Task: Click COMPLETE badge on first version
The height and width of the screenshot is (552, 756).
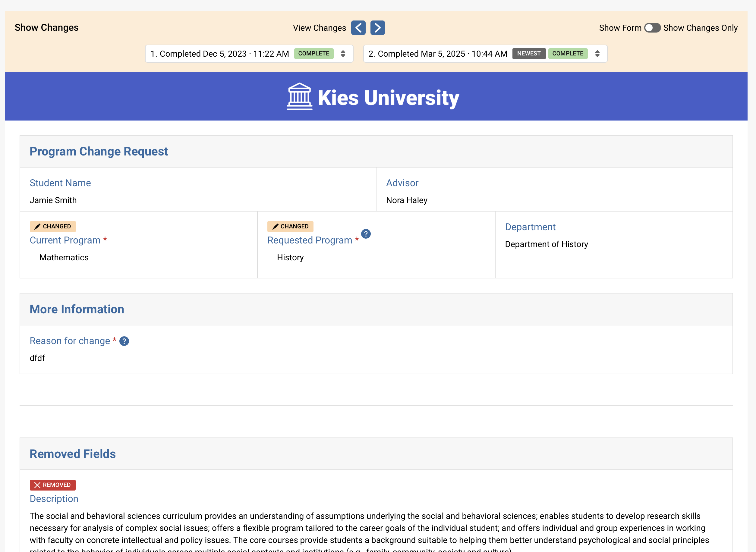Action: coord(313,53)
